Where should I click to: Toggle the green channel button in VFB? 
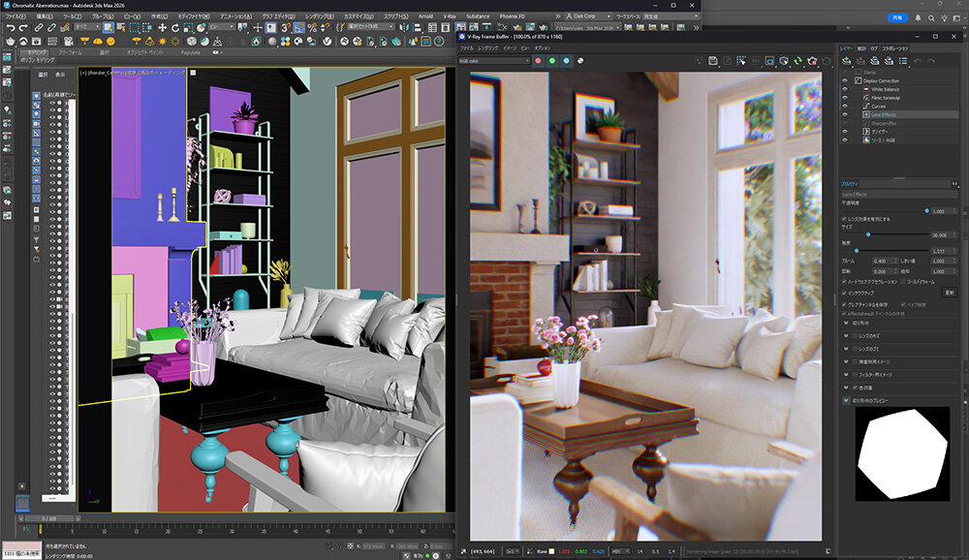[x=551, y=61]
